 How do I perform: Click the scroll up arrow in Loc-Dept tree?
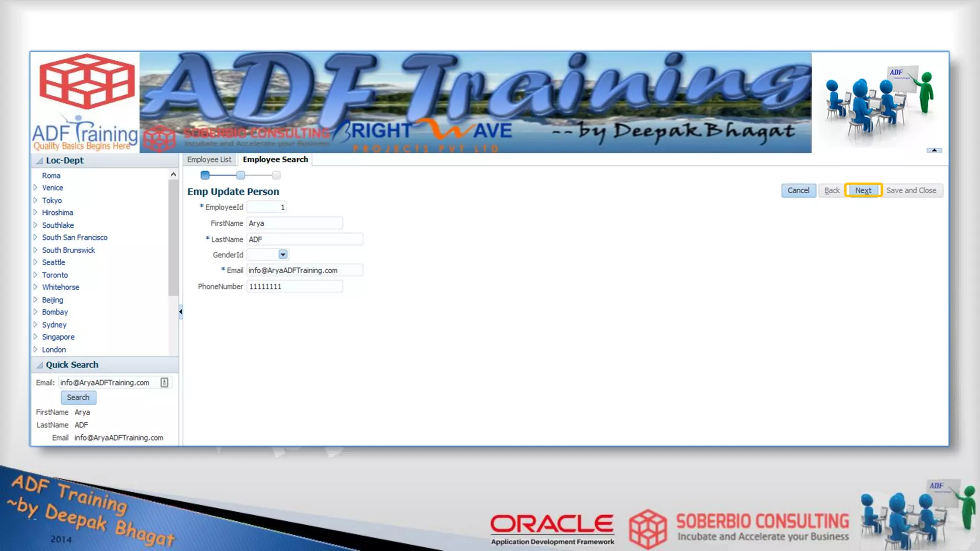click(173, 175)
